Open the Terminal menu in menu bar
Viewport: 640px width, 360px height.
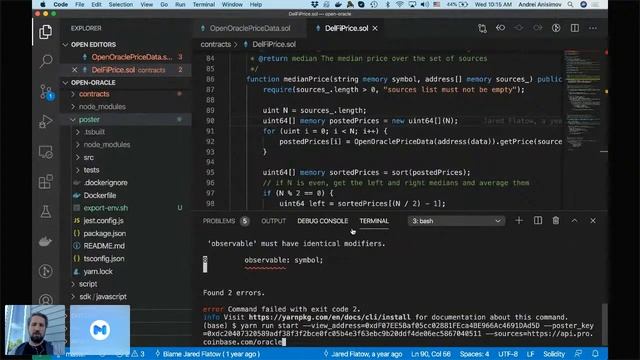click(x=204, y=4)
